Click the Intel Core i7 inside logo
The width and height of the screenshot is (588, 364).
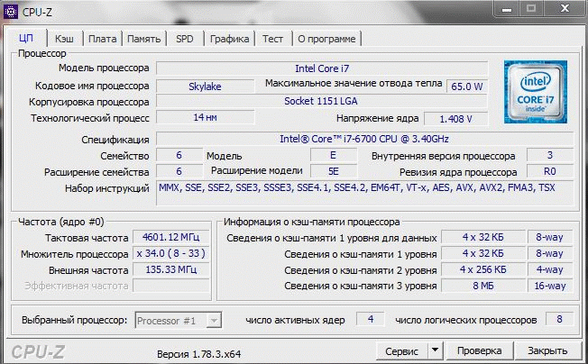click(x=536, y=92)
